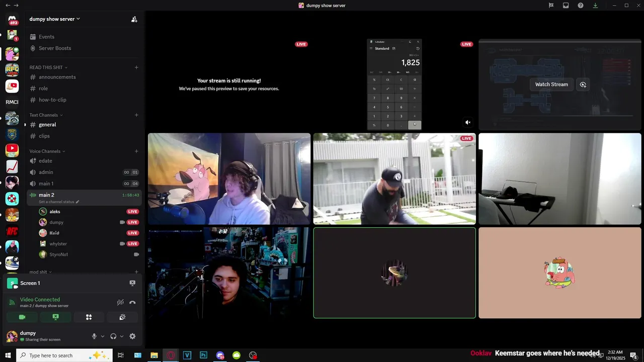The width and height of the screenshot is (644, 362).
Task: Open the pop-out search icon on Watch Stream
Action: [x=583, y=84]
